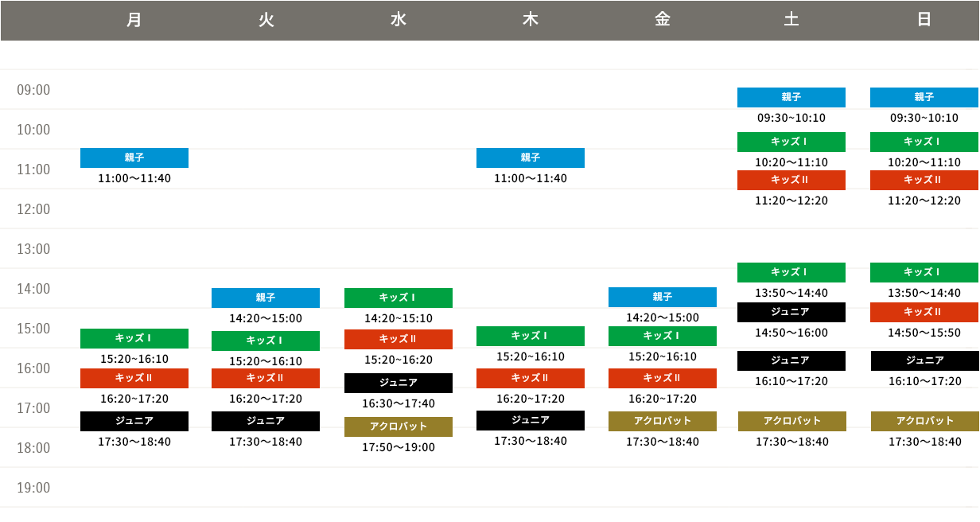Click the 水 (Wednesday) column header

(398, 21)
